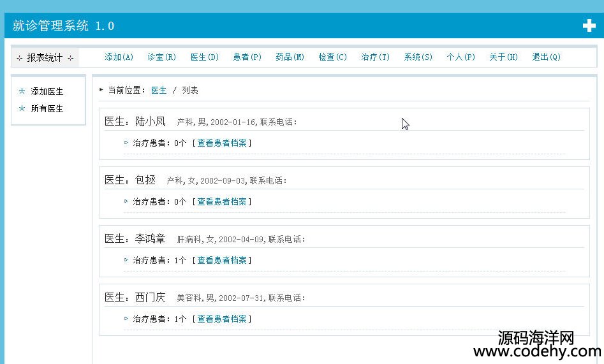
Task: Open the 患者(P) menu
Action: (x=247, y=57)
